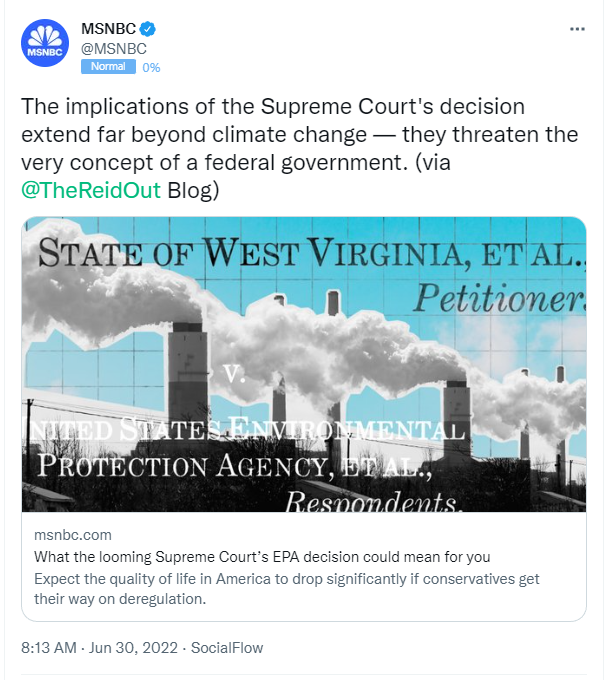
Task: Open the smokestack article preview image
Action: pyautogui.click(x=304, y=364)
